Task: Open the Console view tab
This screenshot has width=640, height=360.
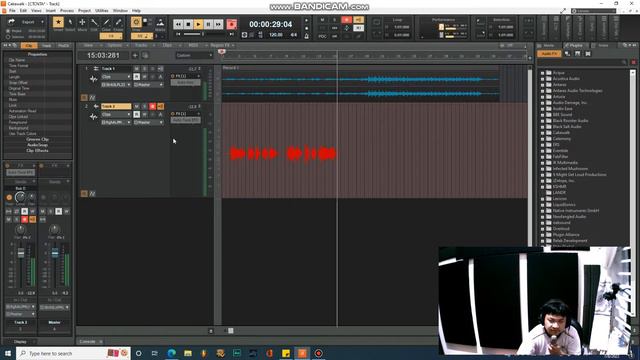Action: tap(87, 341)
